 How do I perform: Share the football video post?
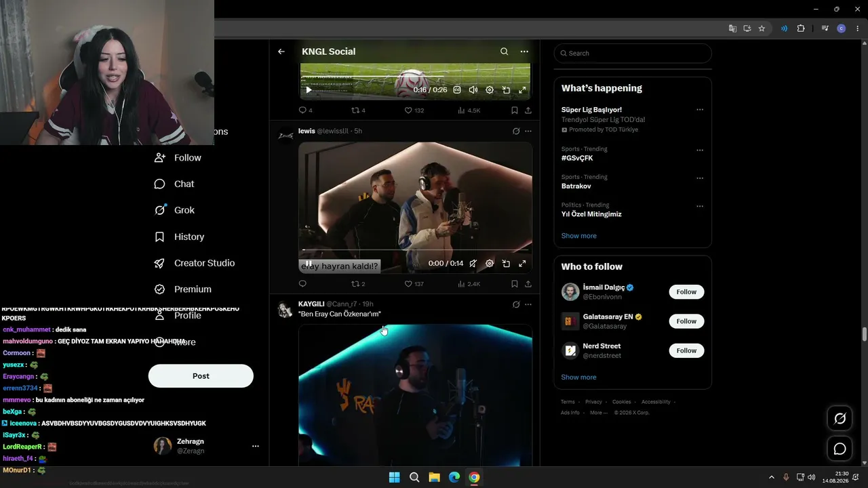point(528,110)
